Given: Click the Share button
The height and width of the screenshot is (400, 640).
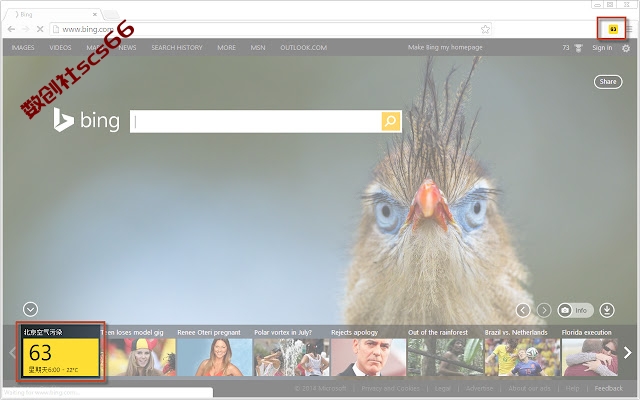Looking at the screenshot, I should pyautogui.click(x=608, y=82).
